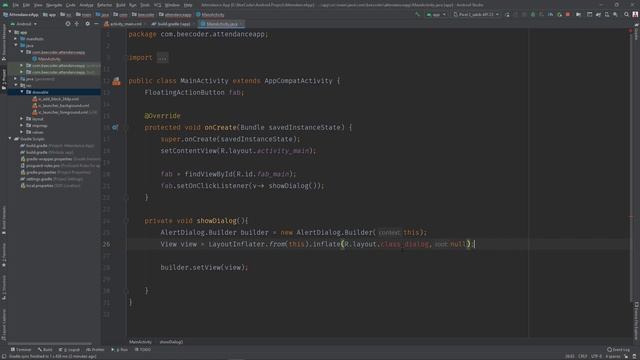The height and width of the screenshot is (360, 640).
Task: Click the user avatar icon in toolbar
Action: tap(635, 15)
